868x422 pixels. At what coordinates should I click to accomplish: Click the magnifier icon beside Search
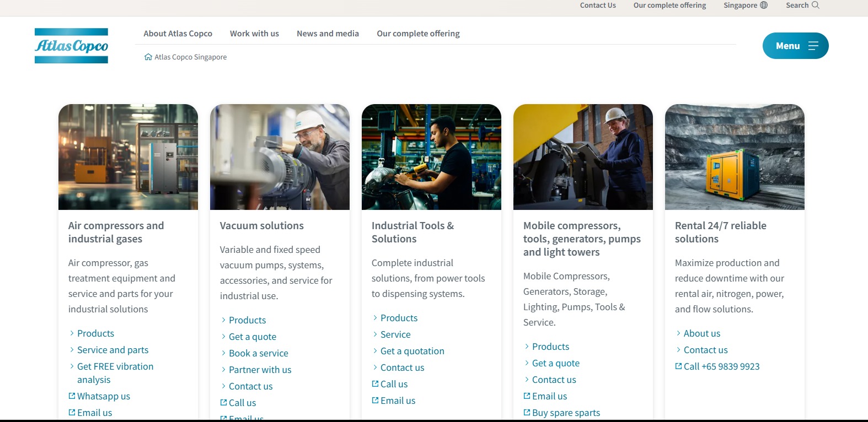click(816, 5)
